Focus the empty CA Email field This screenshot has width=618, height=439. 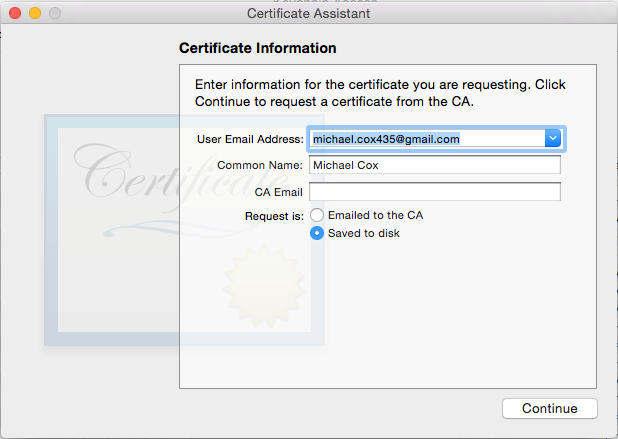click(434, 191)
